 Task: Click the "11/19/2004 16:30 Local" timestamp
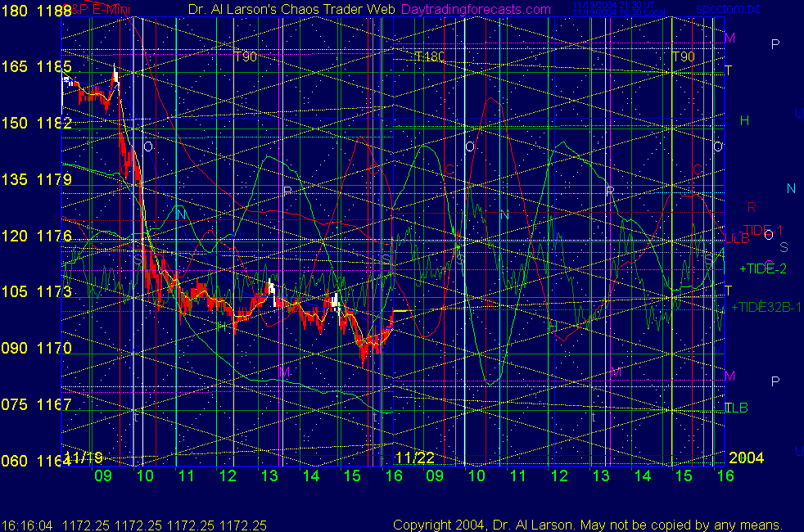pos(619,12)
